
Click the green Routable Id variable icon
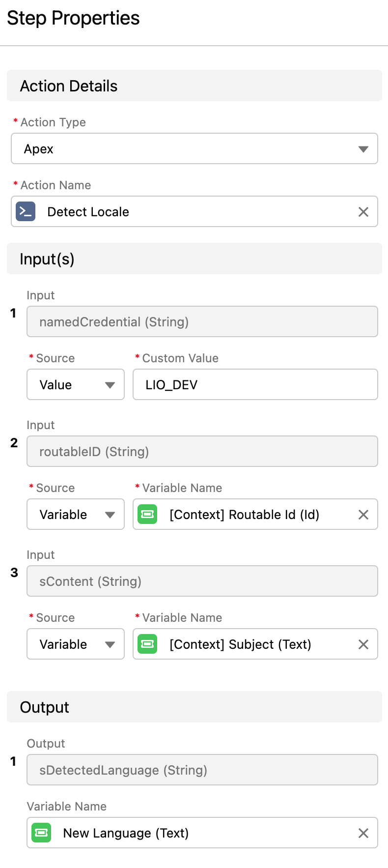pyautogui.click(x=147, y=514)
